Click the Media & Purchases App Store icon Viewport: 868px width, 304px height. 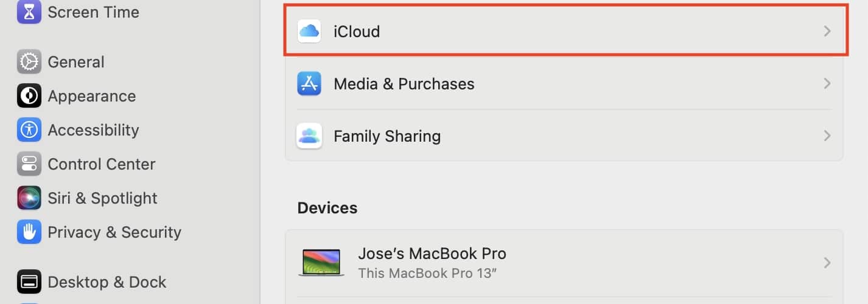tap(309, 84)
